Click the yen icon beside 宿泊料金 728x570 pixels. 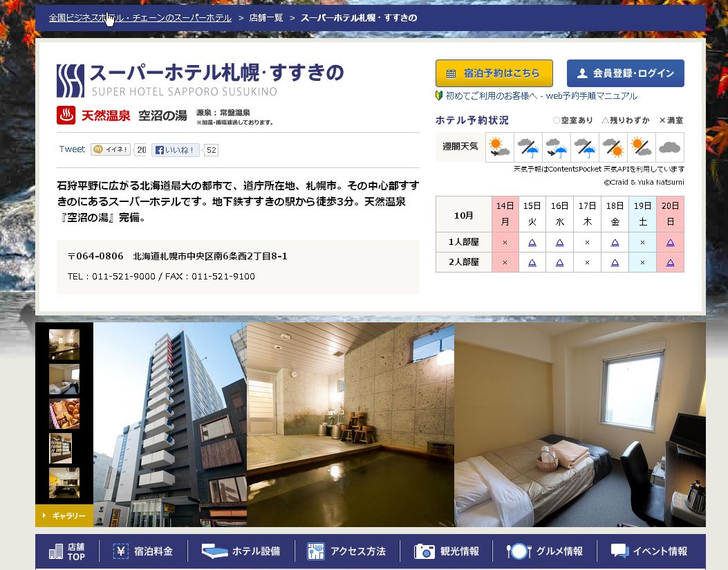tap(121, 551)
